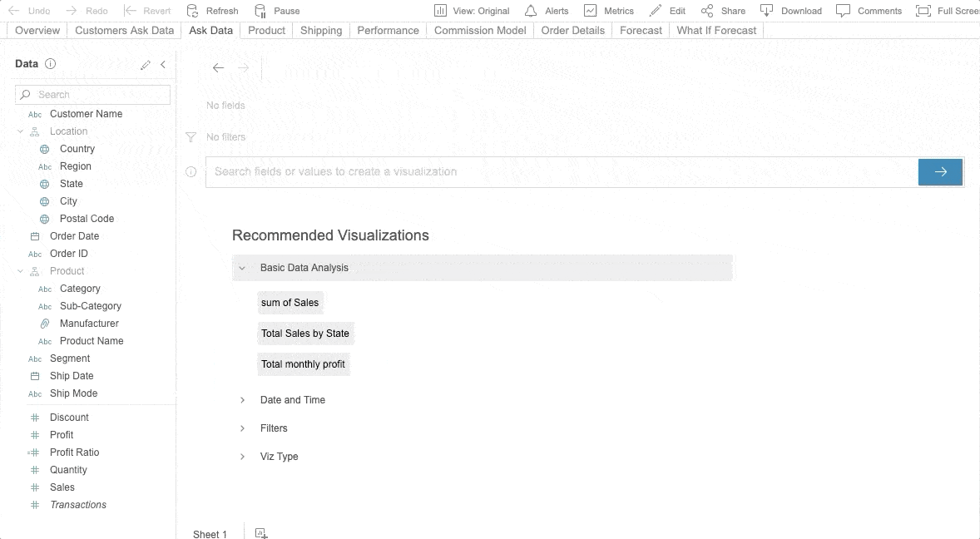Switch to the Forecast tab
The width and height of the screenshot is (980, 539).
[x=640, y=30]
